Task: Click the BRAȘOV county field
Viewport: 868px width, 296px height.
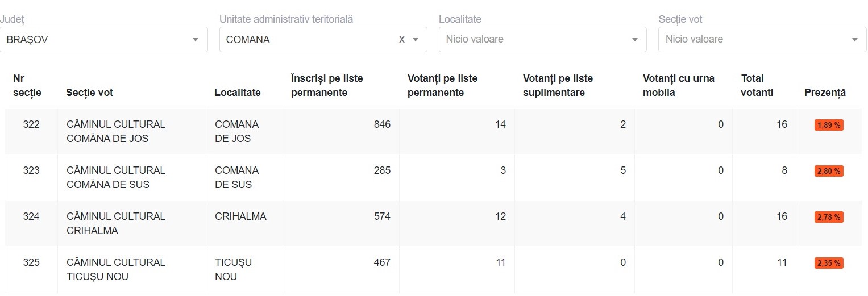Action: (x=97, y=40)
